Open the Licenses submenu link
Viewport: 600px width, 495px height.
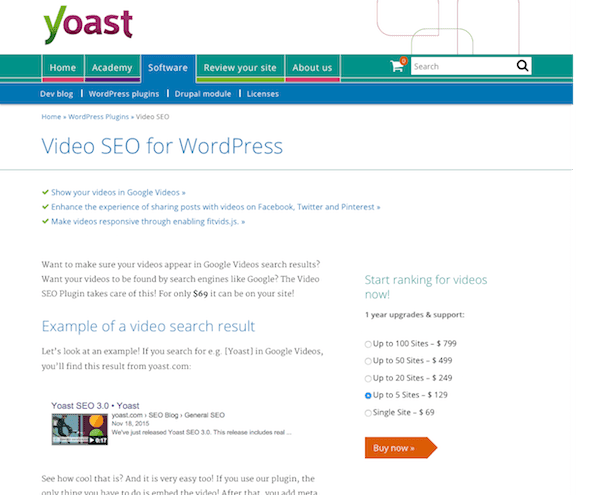tap(262, 94)
